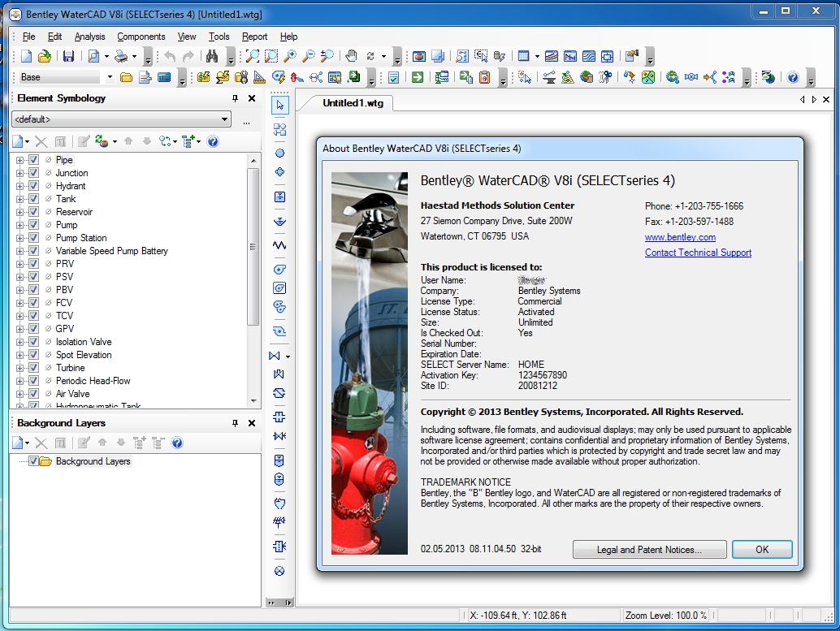Select the Tank tool in layout toolbar
The width and height of the screenshot is (840, 631).
click(279, 197)
